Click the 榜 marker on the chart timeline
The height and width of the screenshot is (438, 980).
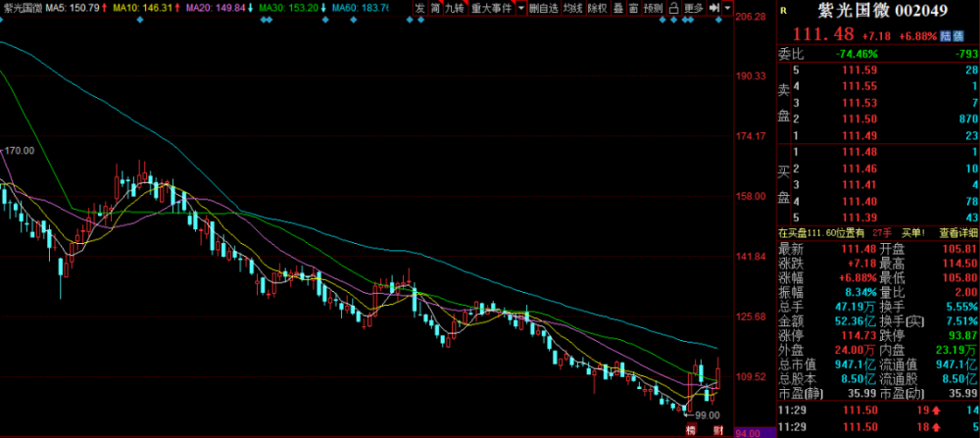[x=691, y=430]
